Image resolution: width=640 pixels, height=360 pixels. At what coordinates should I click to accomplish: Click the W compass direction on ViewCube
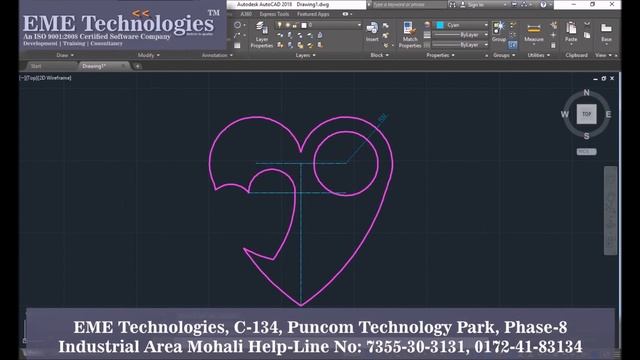tap(565, 114)
